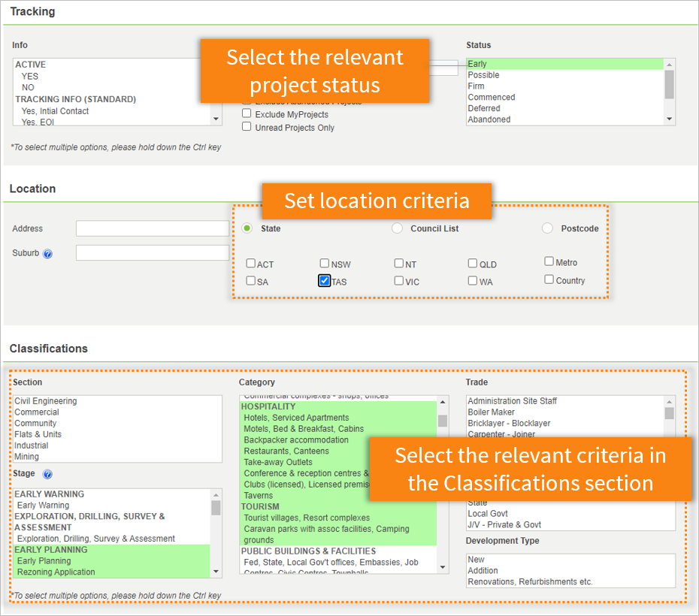This screenshot has width=699, height=616.
Task: Select the Council List radio button
Action: click(x=397, y=228)
